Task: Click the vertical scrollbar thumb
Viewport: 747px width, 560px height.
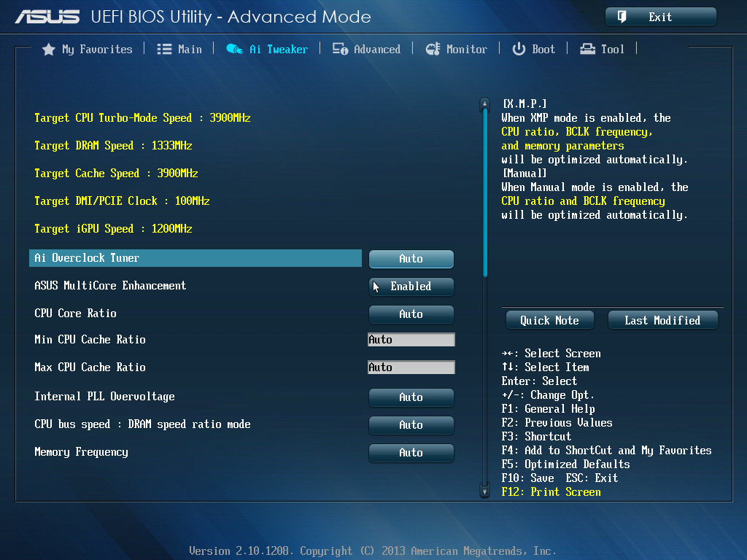Action: tap(485, 192)
